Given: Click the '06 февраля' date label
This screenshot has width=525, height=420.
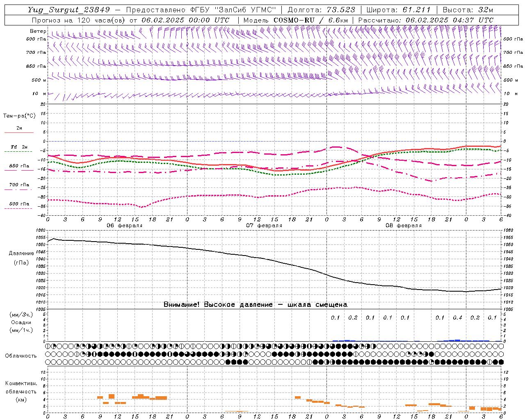Looking at the screenshot, I should coord(125,226).
